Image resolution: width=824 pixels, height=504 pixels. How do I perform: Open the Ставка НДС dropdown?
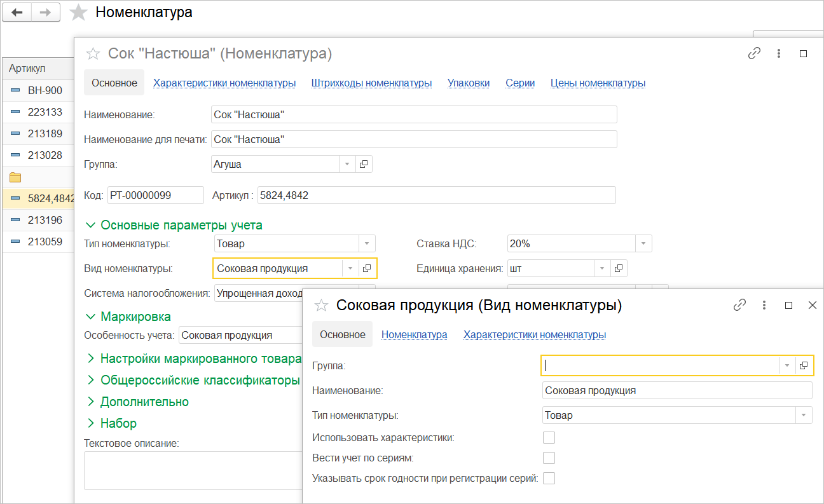click(643, 243)
